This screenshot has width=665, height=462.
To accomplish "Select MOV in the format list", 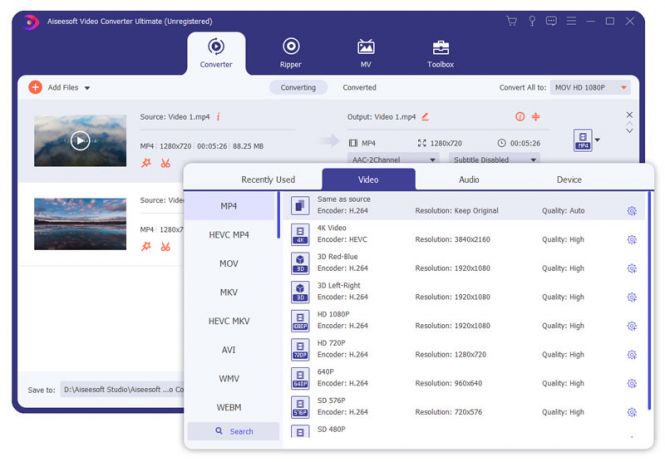I will [229, 263].
